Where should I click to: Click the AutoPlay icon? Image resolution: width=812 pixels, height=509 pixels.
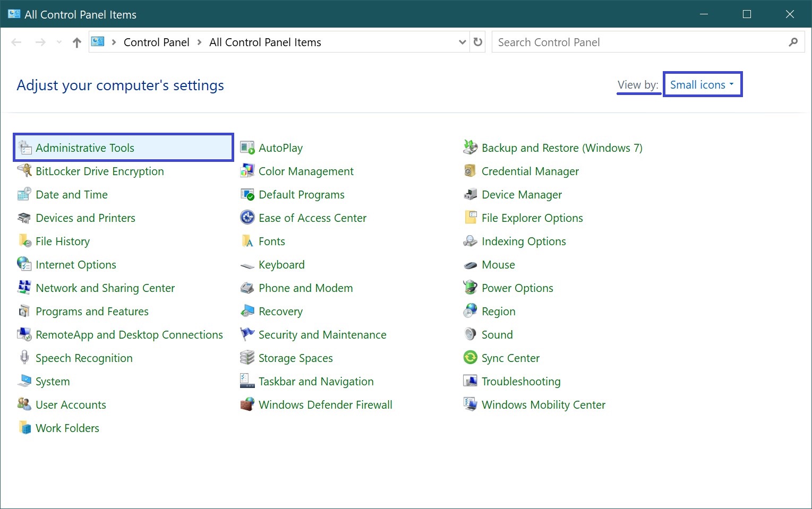(247, 148)
